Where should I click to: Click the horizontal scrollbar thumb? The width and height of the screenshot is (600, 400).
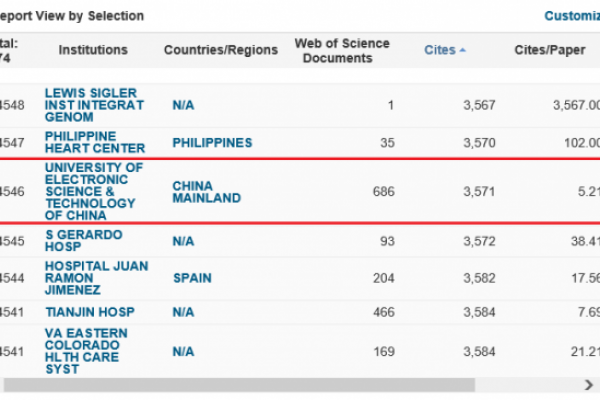pyautogui.click(x=239, y=385)
